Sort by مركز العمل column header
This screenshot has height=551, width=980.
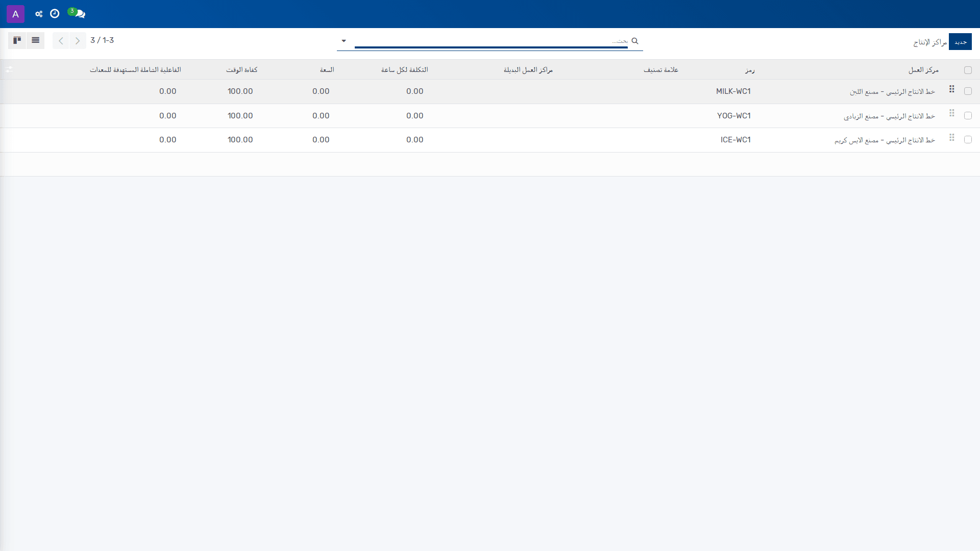click(x=923, y=70)
